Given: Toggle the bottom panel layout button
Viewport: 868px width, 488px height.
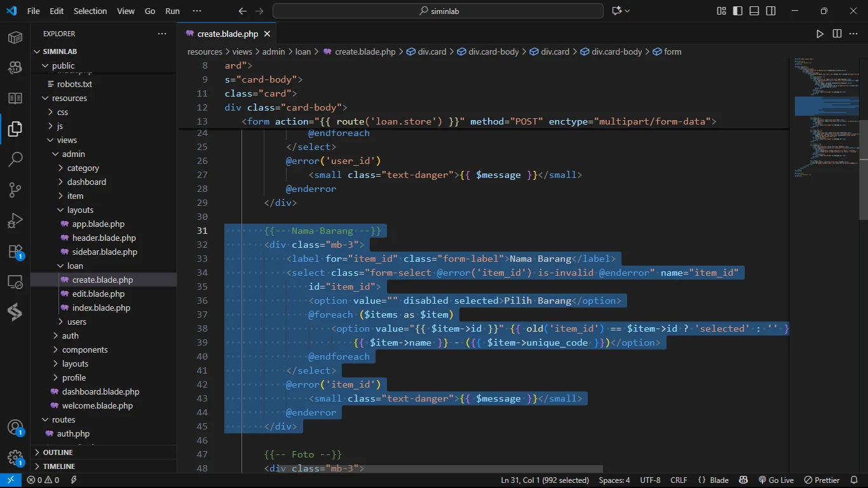Looking at the screenshot, I should pos(754,11).
